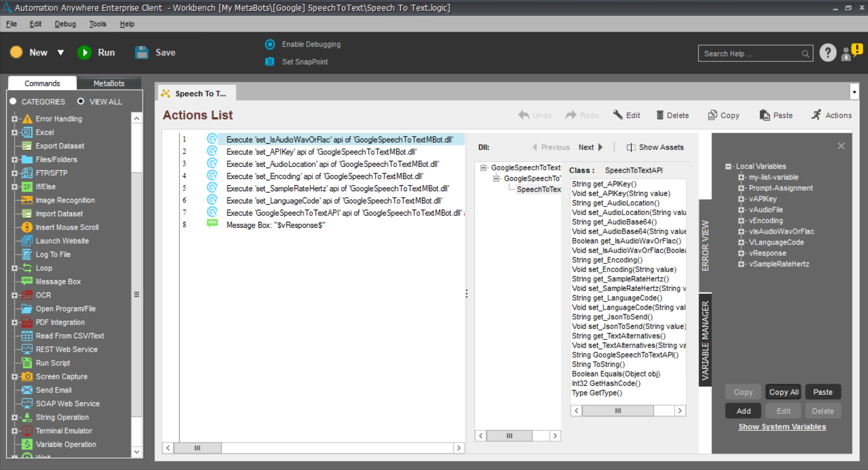
Task: Expand the vAPIKey local variable node
Action: click(x=741, y=199)
